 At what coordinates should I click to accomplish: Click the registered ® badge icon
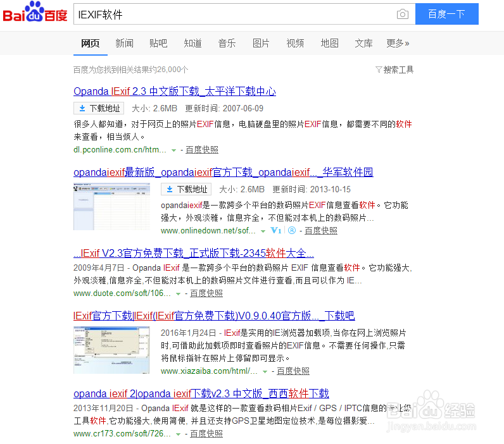(292, 230)
